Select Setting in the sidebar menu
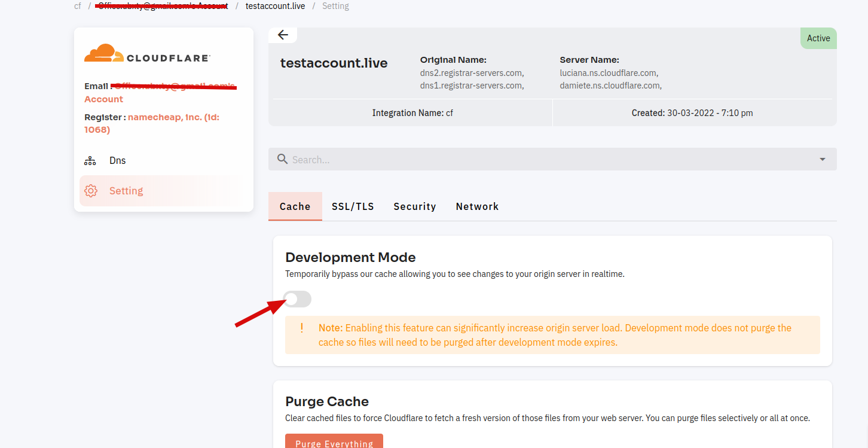The width and height of the screenshot is (868, 448). pyautogui.click(x=164, y=191)
